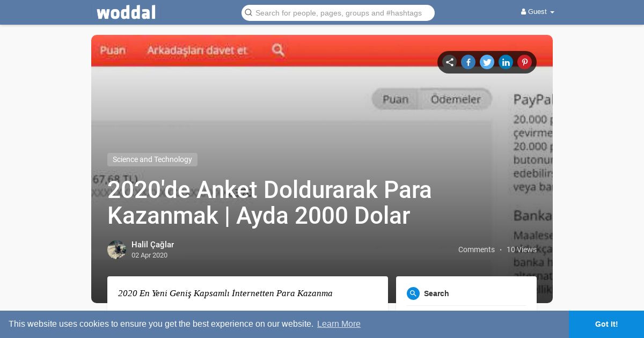The width and height of the screenshot is (644, 338).
Task: Expand the Guest account dropdown
Action: [x=538, y=12]
